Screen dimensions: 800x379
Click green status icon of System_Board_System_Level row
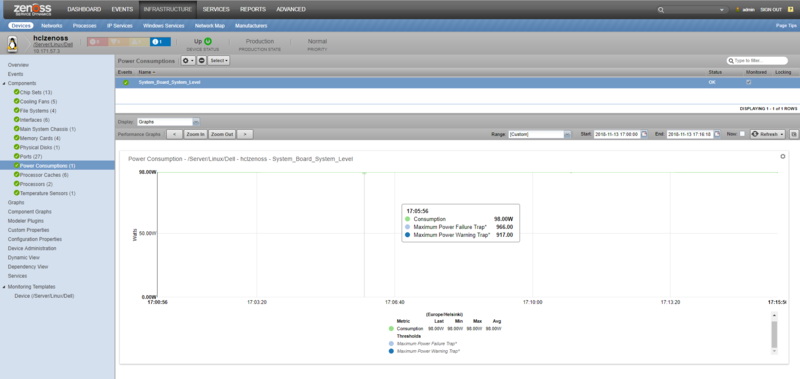[x=126, y=83]
